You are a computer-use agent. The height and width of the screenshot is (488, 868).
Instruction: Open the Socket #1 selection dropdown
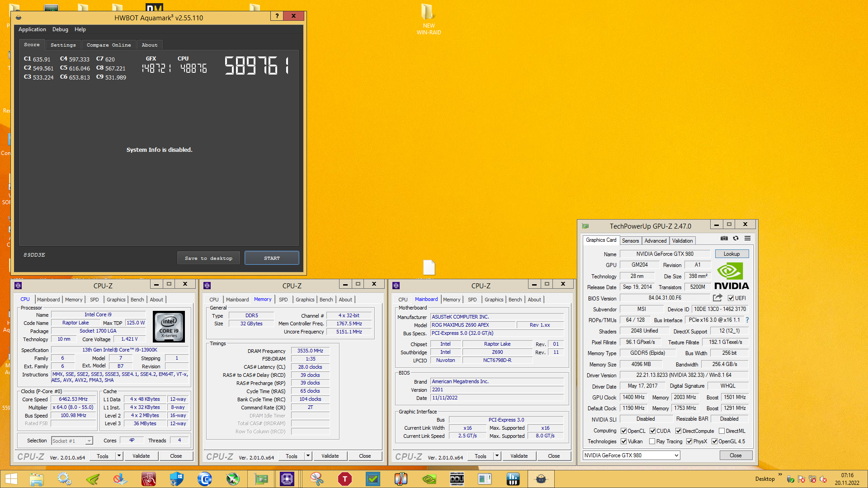click(x=72, y=441)
